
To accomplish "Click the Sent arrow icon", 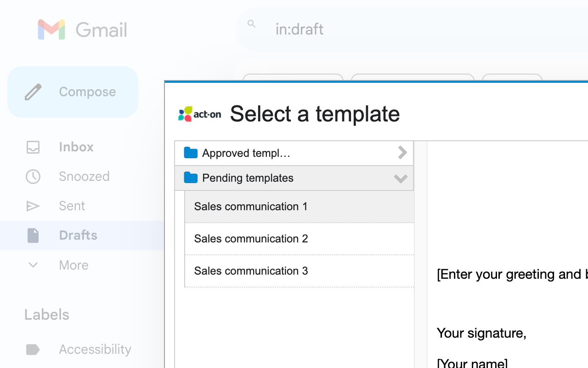I will point(33,206).
